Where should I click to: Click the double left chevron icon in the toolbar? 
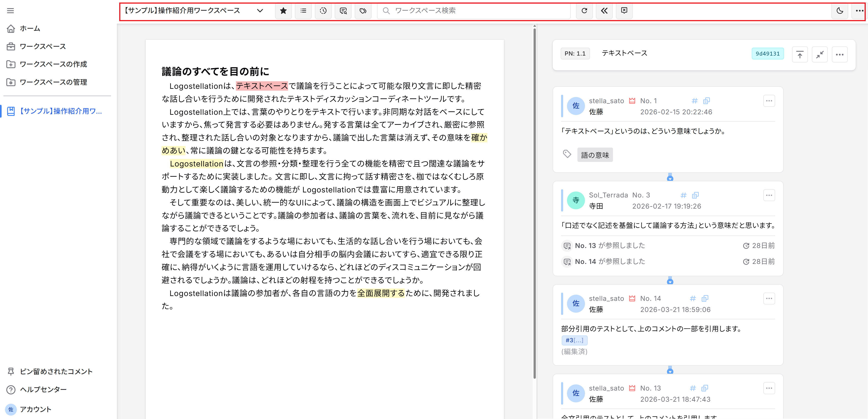point(604,11)
